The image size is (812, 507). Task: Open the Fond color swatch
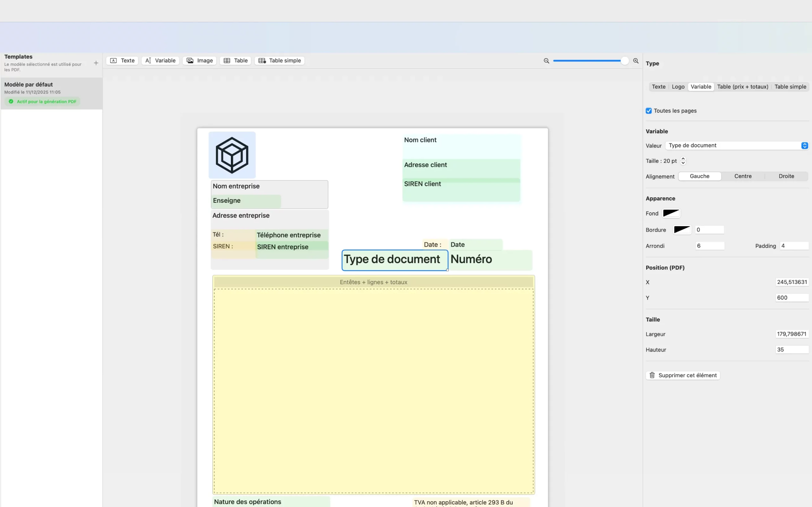(x=671, y=213)
